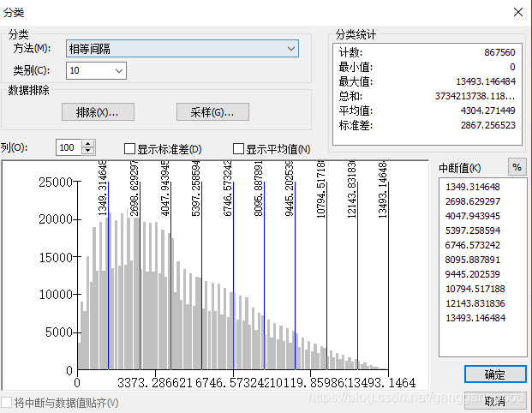Close the 分类 dialog with X
Screen dimensions: 532x413
518,12
